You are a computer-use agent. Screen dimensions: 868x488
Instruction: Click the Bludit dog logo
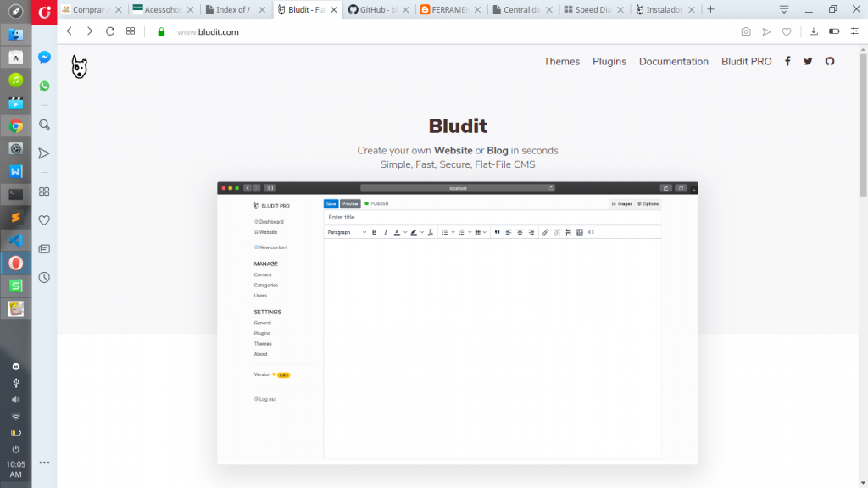coord(79,67)
